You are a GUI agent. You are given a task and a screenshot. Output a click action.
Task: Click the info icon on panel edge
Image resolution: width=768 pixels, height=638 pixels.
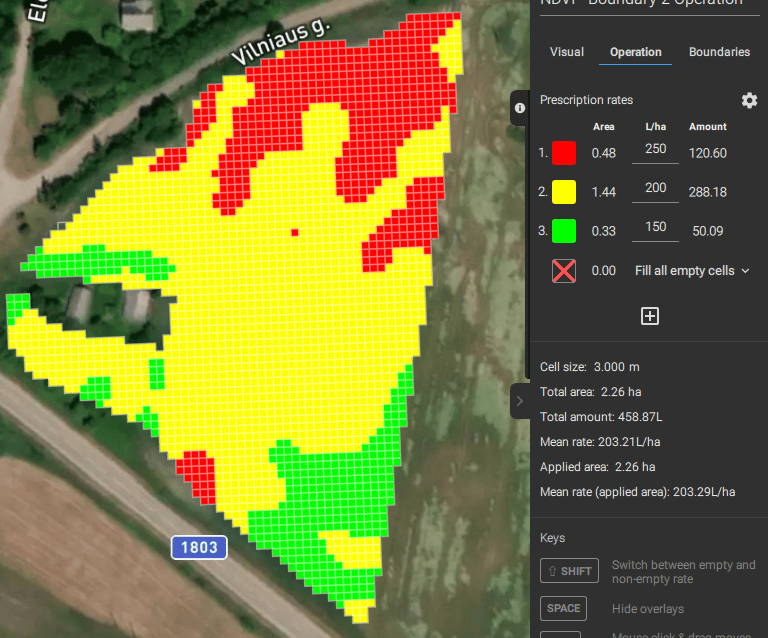520,108
